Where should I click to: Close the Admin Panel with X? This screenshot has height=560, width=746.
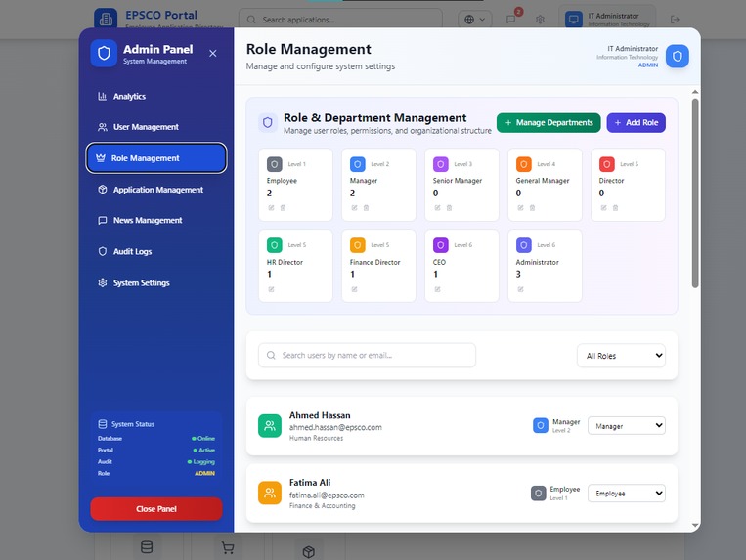[x=213, y=53]
